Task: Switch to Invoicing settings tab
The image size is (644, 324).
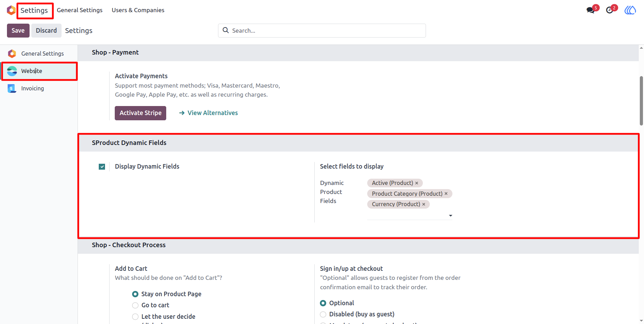Action: [x=39, y=88]
